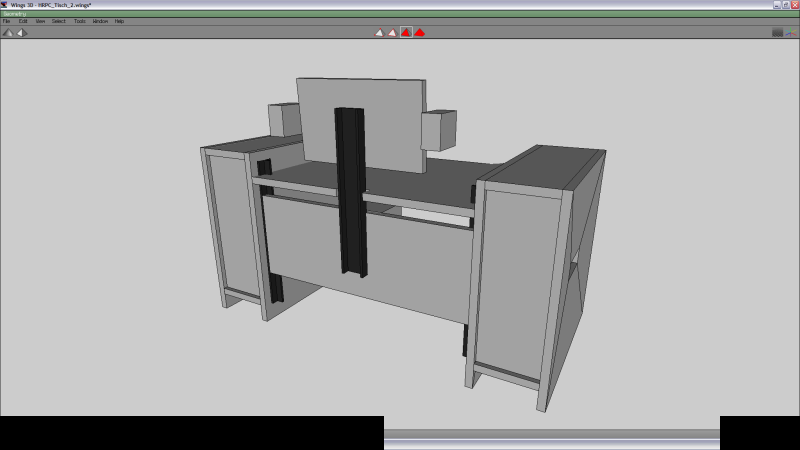Image resolution: width=800 pixels, height=450 pixels.
Task: Expand the Select menu
Action: (x=59, y=21)
